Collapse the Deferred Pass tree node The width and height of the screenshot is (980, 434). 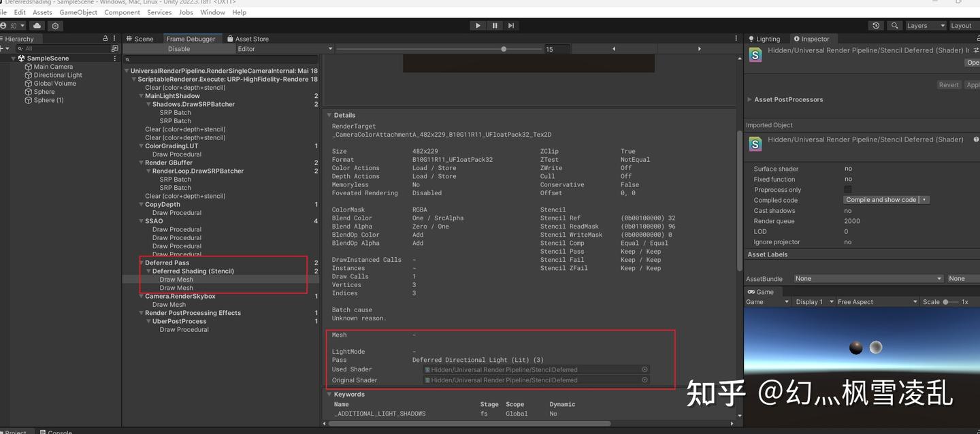click(142, 263)
